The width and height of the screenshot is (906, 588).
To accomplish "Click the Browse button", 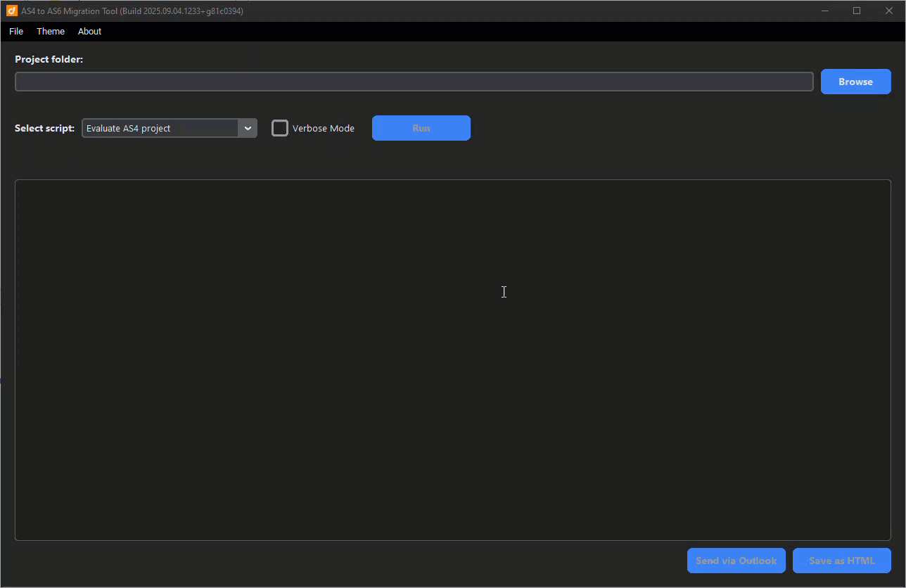I will 856,82.
